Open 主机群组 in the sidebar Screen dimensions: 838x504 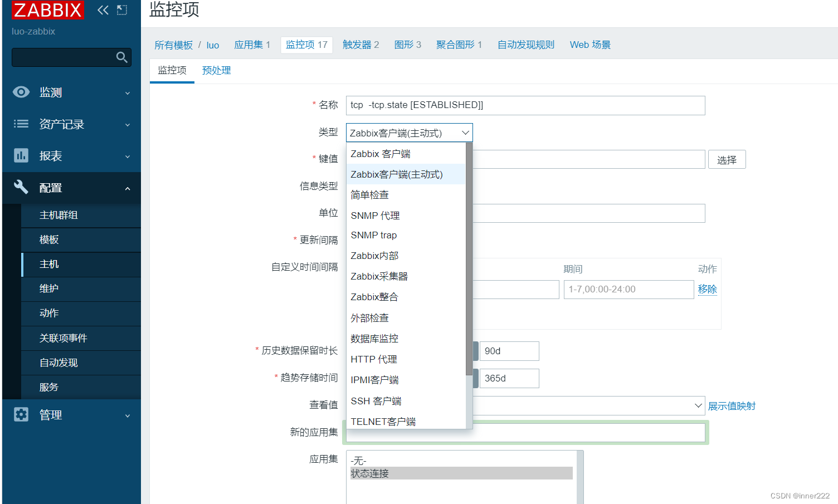tap(81, 216)
